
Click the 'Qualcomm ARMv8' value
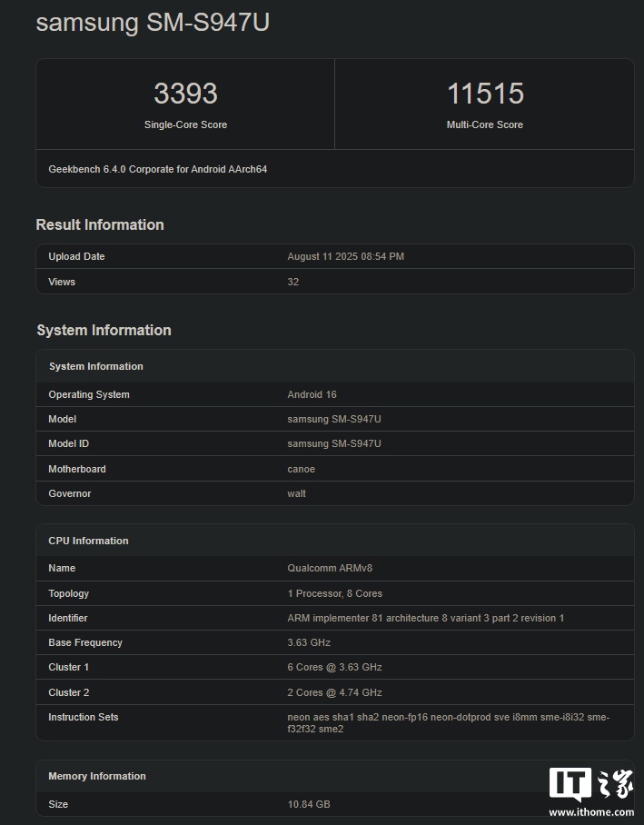[x=330, y=568]
